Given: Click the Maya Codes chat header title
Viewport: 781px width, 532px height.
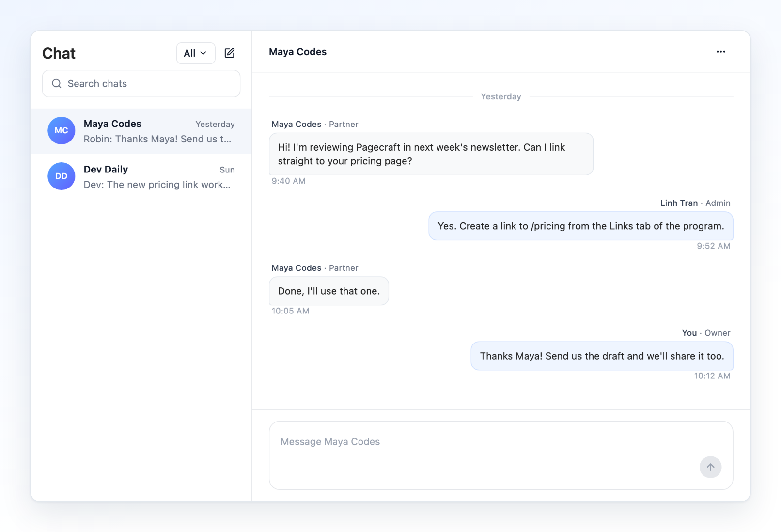Looking at the screenshot, I should pyautogui.click(x=297, y=52).
